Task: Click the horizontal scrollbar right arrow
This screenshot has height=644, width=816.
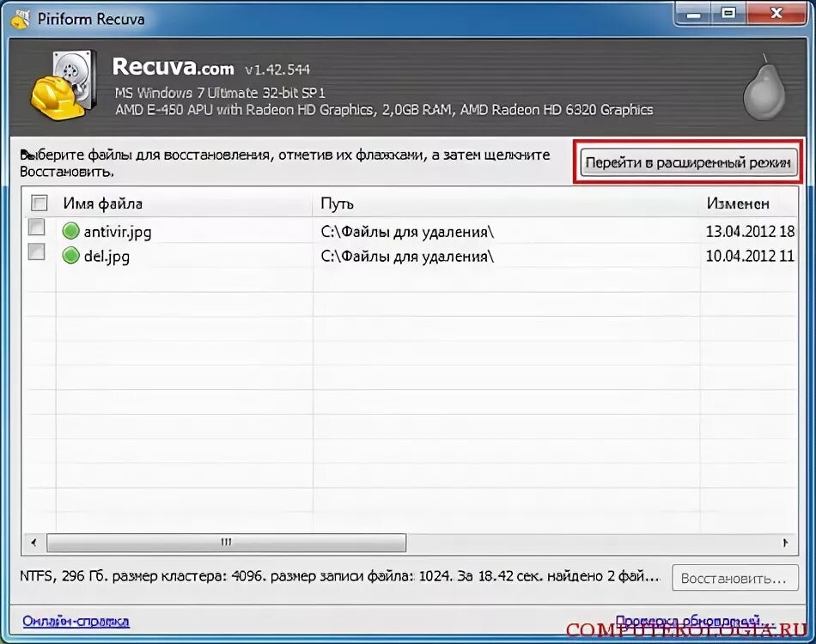Action: coord(785,543)
